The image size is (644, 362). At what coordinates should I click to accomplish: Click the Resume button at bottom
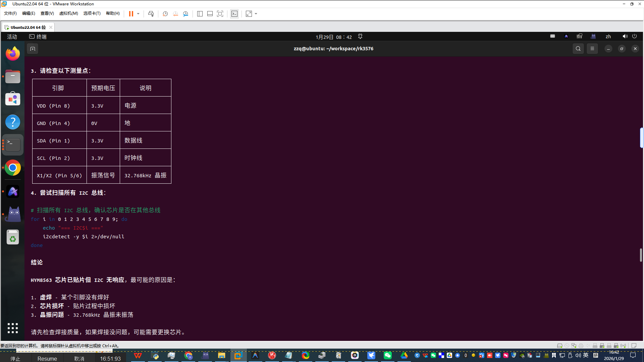pyautogui.click(x=47, y=358)
